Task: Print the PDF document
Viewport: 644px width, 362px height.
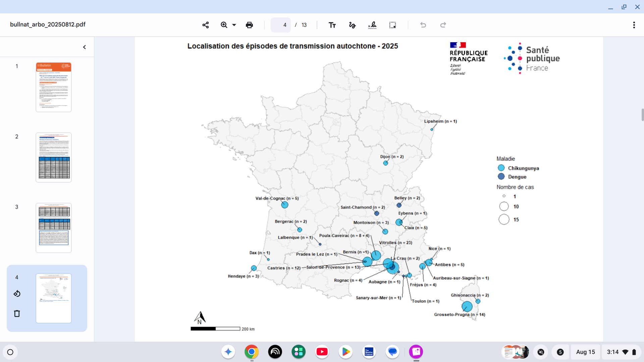Action: tap(249, 25)
